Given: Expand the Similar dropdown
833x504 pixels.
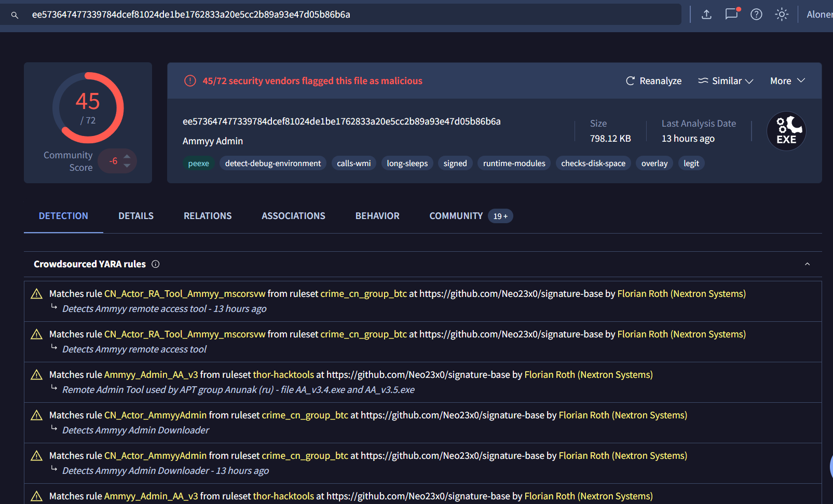Looking at the screenshot, I should tap(726, 81).
